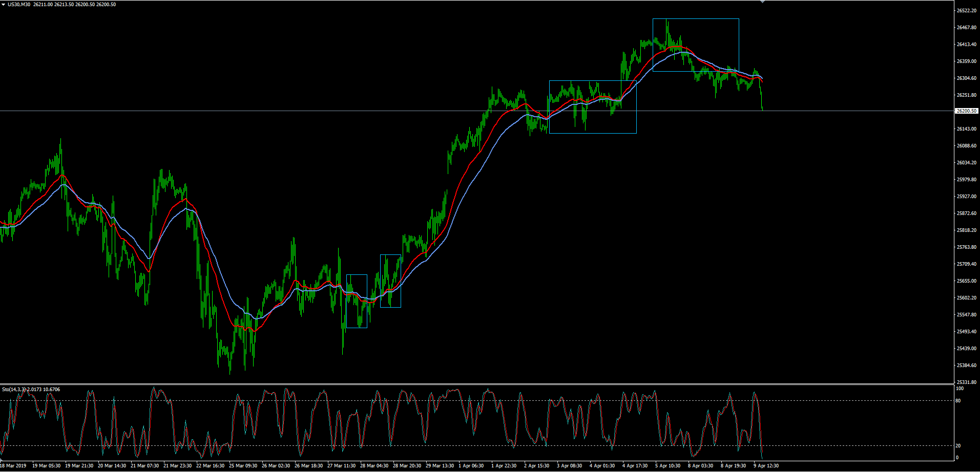Click the divider above the stochastic subwindow

(x=476, y=384)
